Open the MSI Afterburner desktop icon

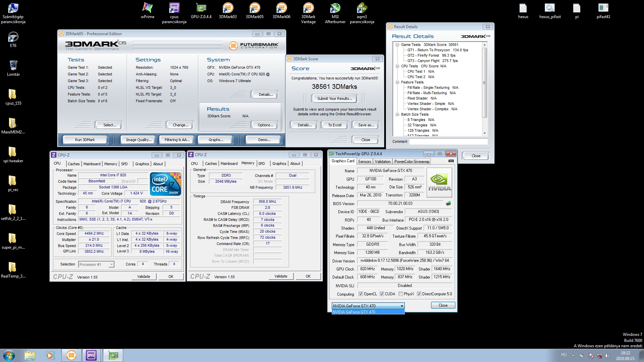[335, 13]
